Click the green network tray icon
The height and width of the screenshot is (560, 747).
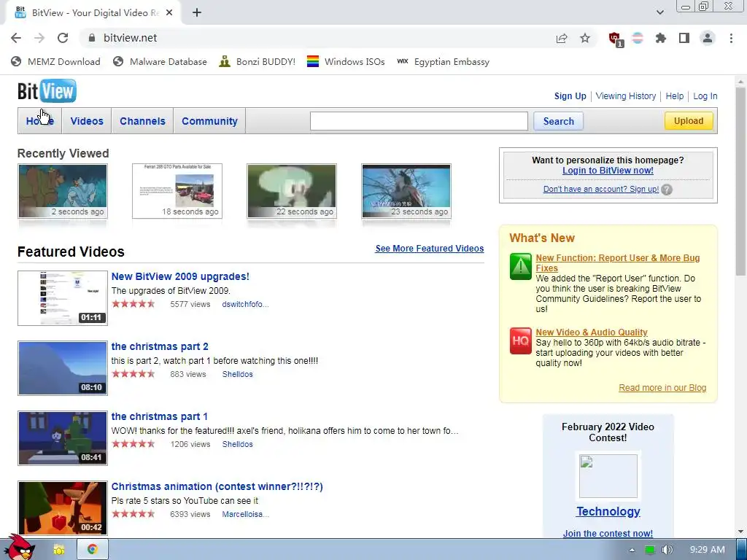(x=650, y=550)
